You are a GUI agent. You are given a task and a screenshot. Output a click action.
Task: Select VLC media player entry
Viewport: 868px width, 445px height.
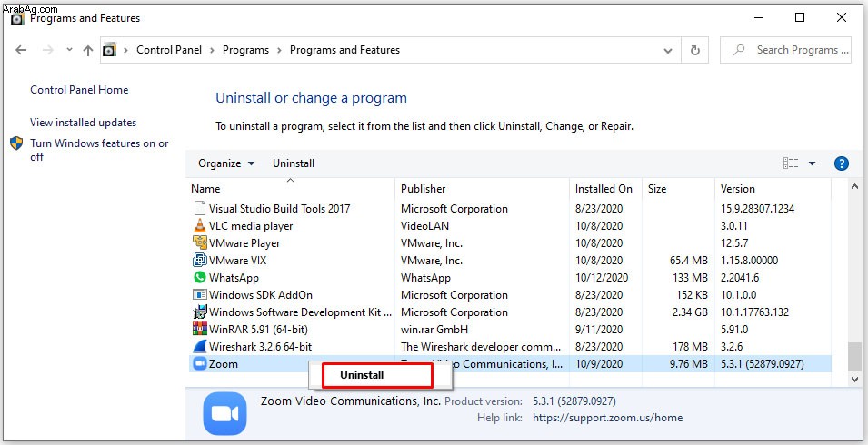(251, 225)
